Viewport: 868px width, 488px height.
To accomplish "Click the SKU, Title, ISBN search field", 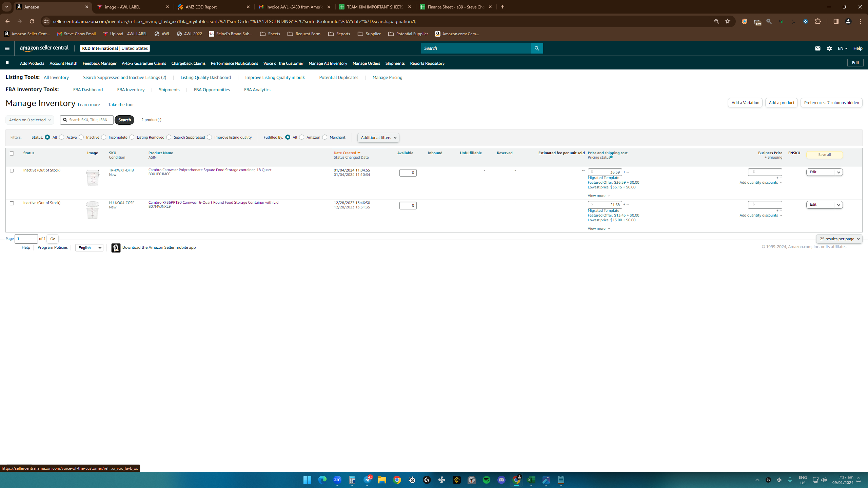I will pos(87,120).
